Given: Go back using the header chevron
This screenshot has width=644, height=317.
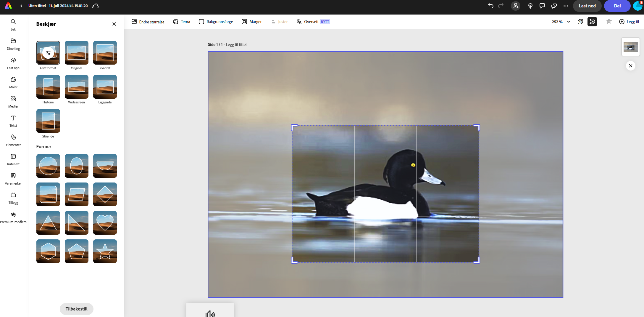Looking at the screenshot, I should point(21,6).
